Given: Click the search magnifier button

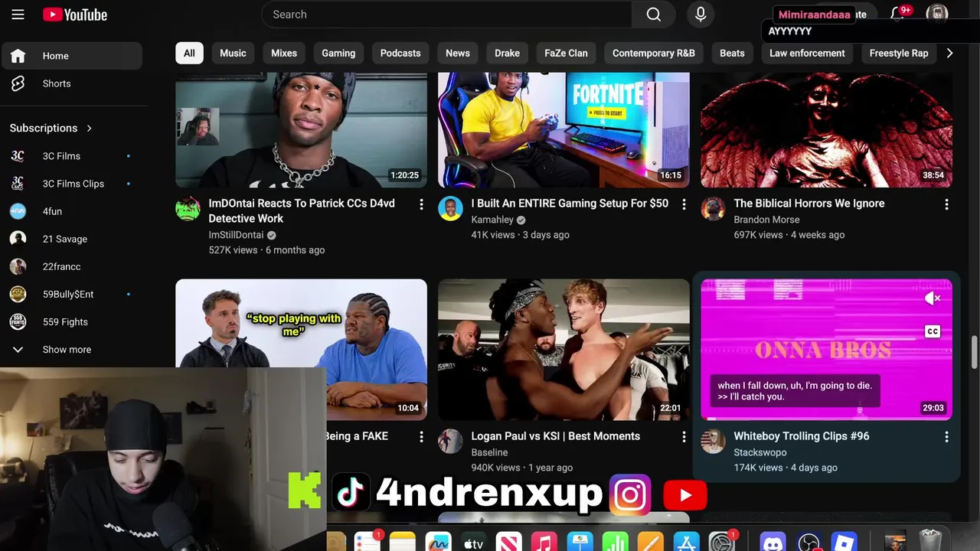Looking at the screenshot, I should [x=653, y=15].
